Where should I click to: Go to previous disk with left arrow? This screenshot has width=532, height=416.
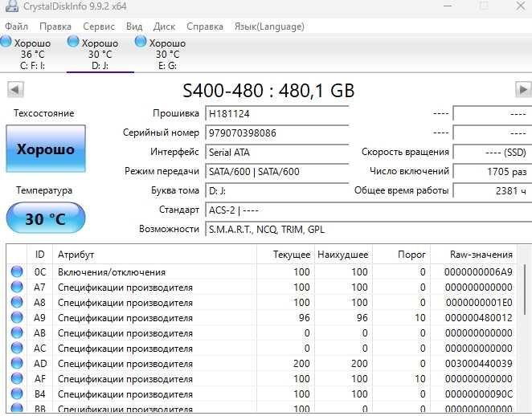pyautogui.click(x=15, y=90)
